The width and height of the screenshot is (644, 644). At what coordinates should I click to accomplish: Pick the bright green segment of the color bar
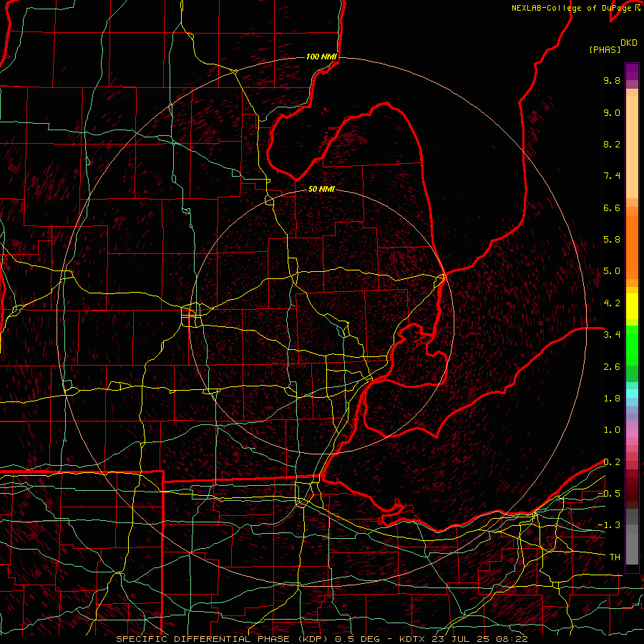click(632, 345)
